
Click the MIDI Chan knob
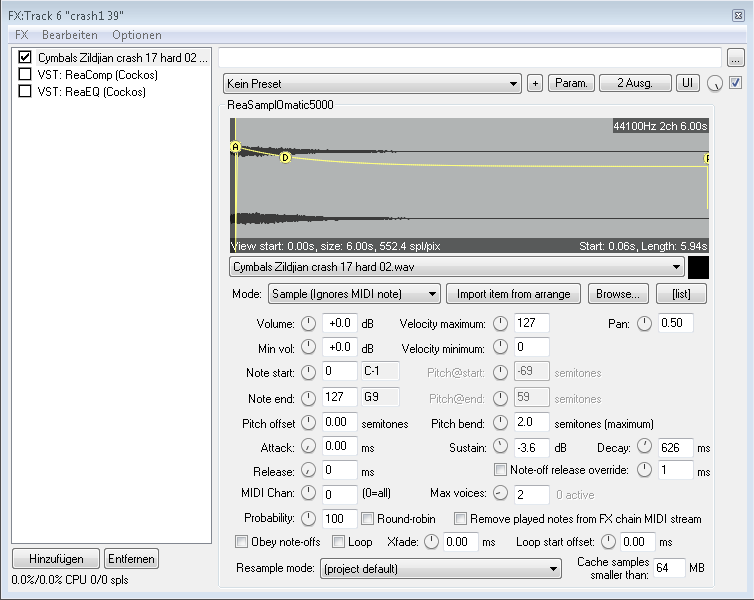tap(308, 493)
